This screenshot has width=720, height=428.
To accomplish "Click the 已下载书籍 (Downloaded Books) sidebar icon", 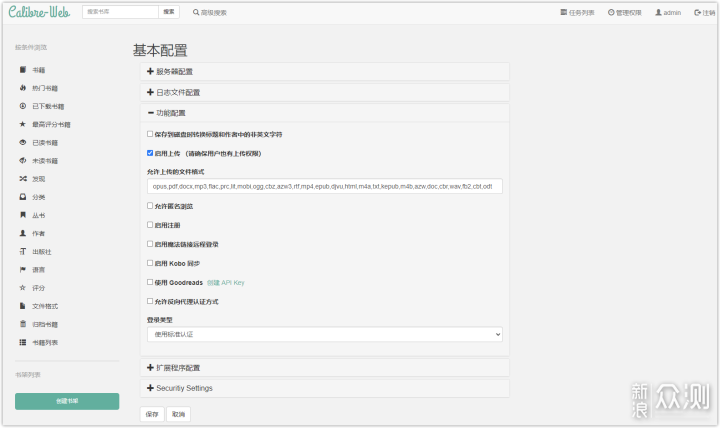I will coord(23,106).
